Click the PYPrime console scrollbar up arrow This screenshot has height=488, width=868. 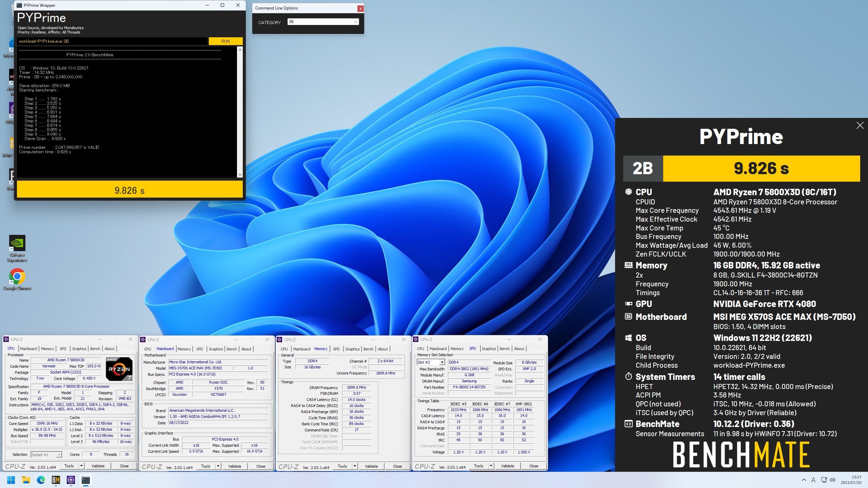(240, 49)
